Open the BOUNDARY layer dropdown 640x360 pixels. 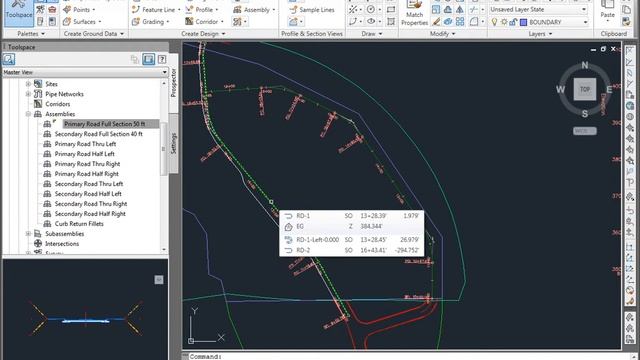tap(585, 22)
